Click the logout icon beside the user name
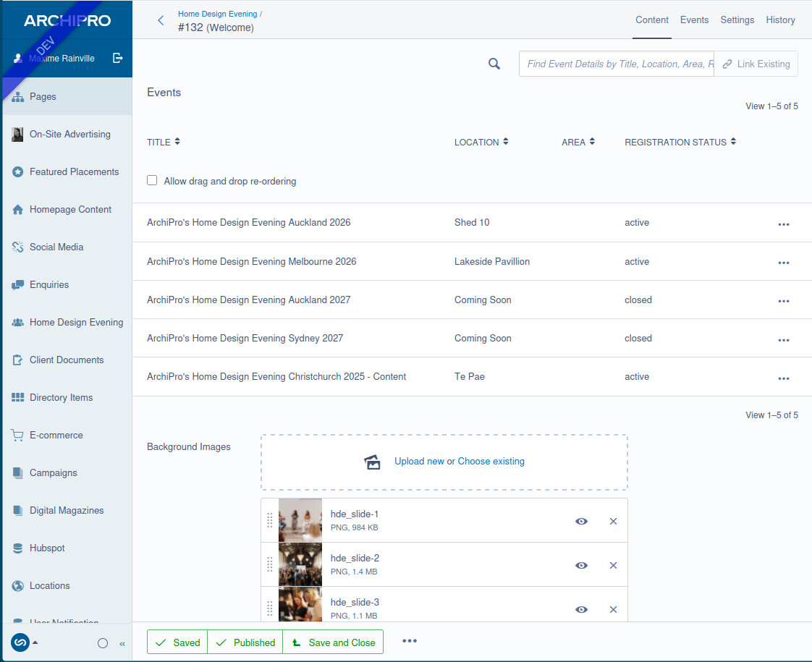Image resolution: width=812 pixels, height=662 pixels. 118,58
